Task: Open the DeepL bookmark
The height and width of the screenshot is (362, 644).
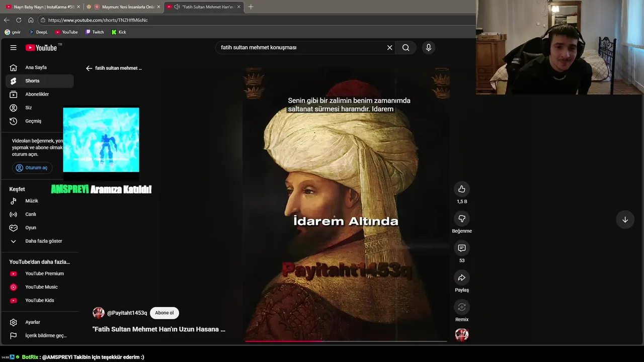Action: click(38, 32)
